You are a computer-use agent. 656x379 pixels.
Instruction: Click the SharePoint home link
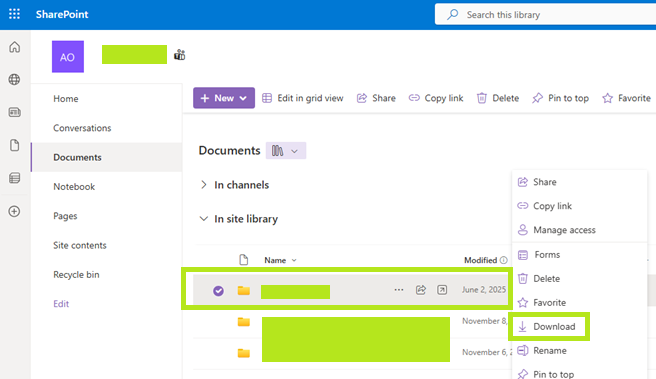62,14
